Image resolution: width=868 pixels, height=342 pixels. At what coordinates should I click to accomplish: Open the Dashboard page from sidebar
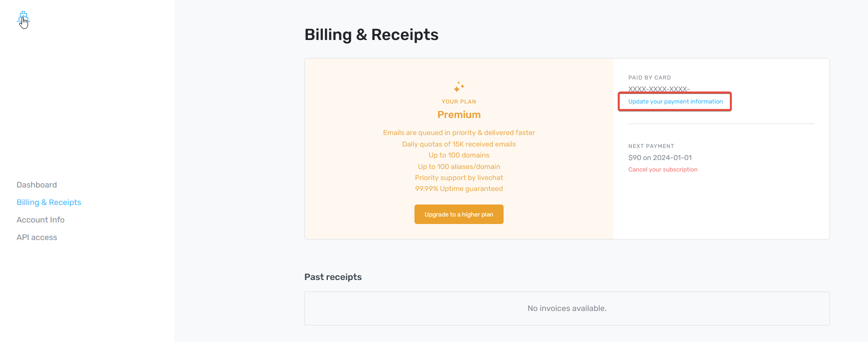click(37, 185)
